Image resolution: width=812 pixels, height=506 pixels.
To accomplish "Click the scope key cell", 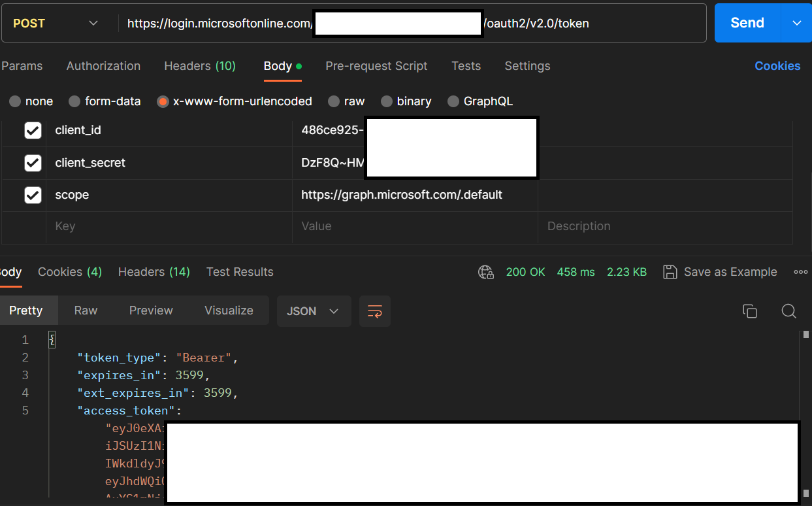I will pyautogui.click(x=169, y=195).
